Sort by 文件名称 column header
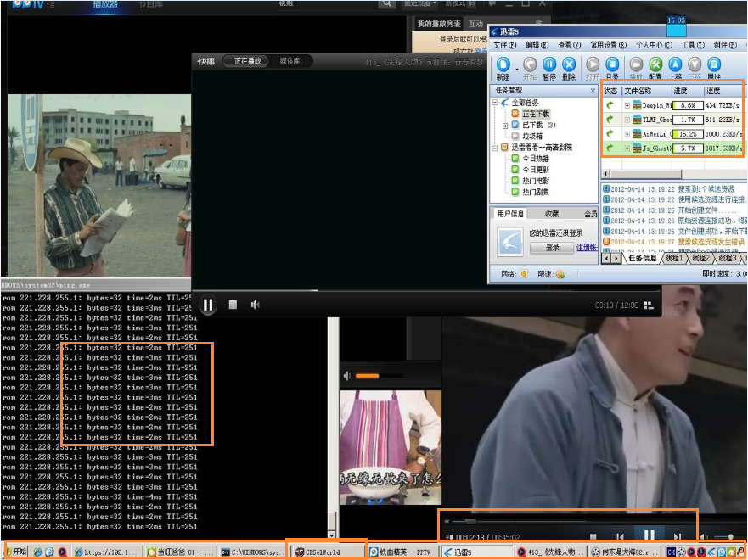 tap(647, 91)
